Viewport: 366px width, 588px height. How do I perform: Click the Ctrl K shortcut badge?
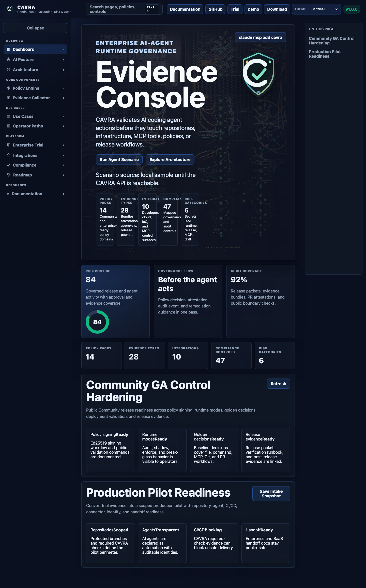coord(152,9)
